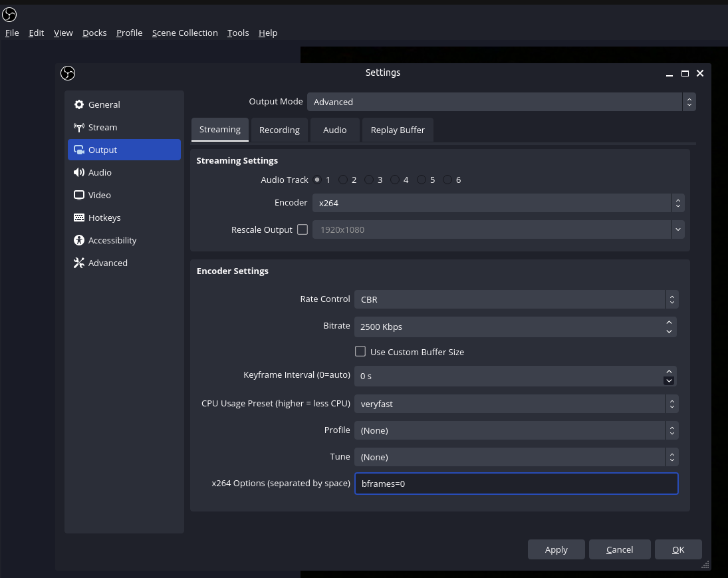The width and height of the screenshot is (728, 578).
Task: Increase Bitrate with the up stepper arrow
Action: pyautogui.click(x=669, y=323)
